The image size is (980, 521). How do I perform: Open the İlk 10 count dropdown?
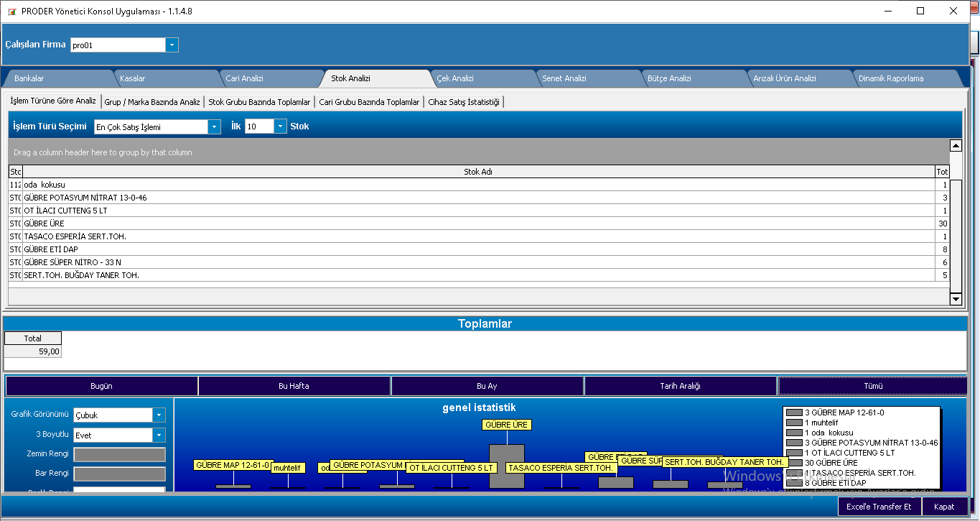click(x=280, y=126)
